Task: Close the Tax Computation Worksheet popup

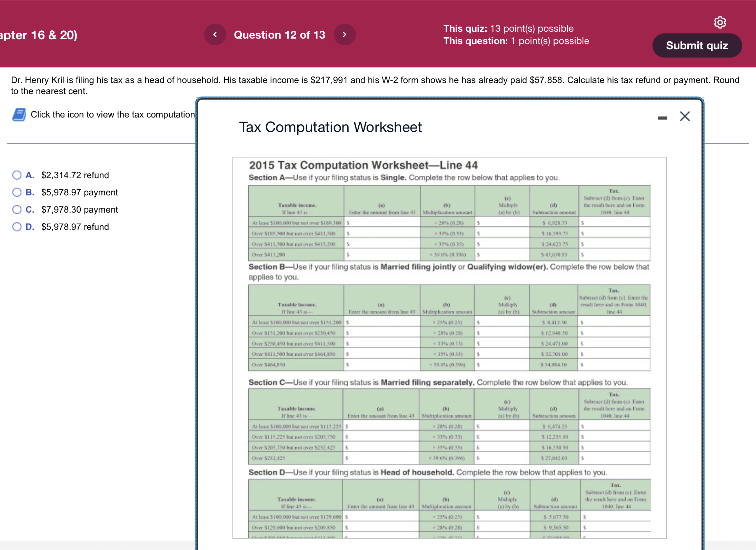Action: [x=685, y=116]
